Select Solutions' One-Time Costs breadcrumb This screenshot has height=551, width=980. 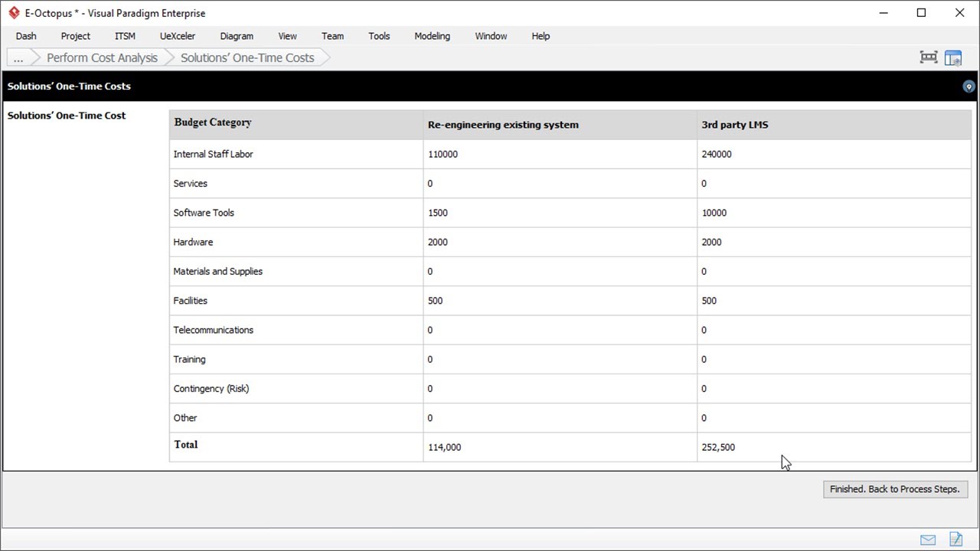coord(247,58)
